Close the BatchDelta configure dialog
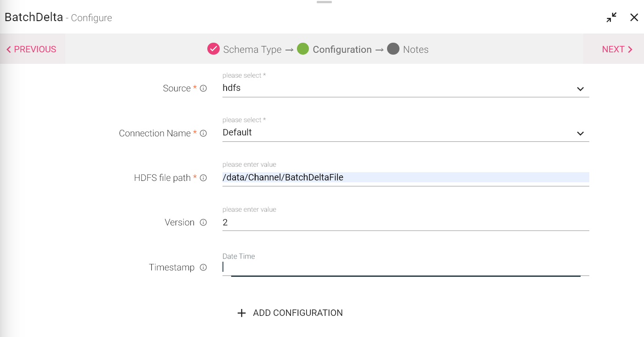644x337 pixels. [x=634, y=17]
